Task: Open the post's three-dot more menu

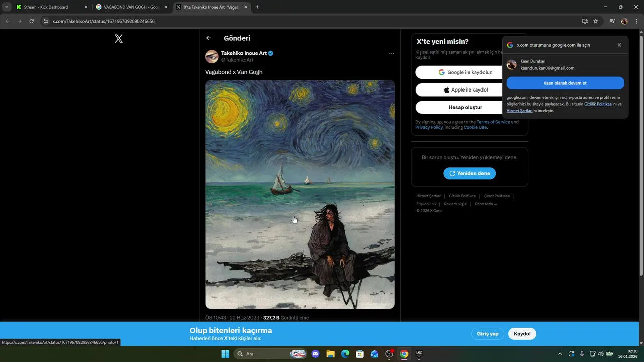Action: click(x=391, y=53)
